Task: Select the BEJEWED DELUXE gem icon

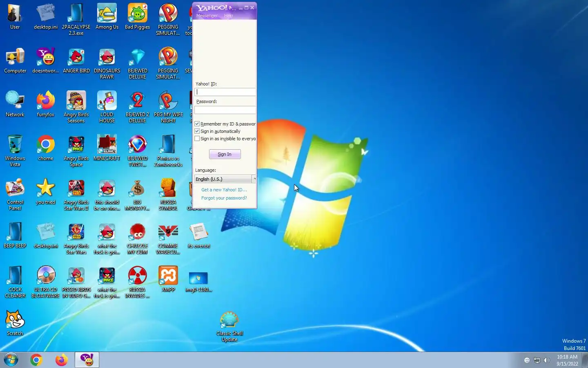Action: 138,63
